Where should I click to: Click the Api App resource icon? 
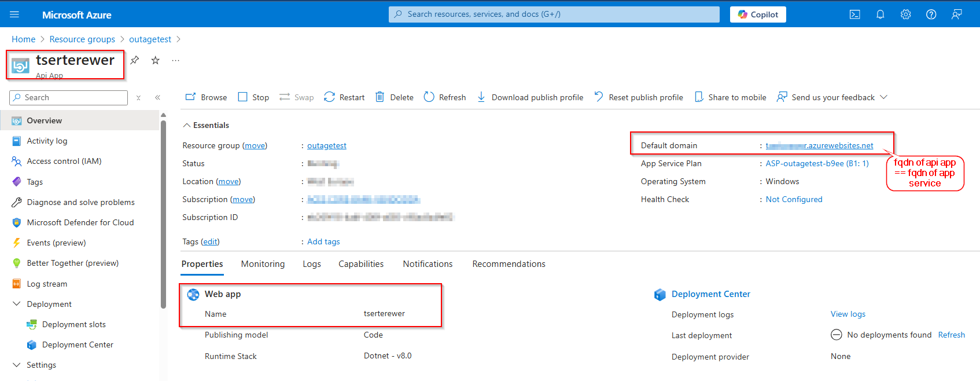[21, 66]
